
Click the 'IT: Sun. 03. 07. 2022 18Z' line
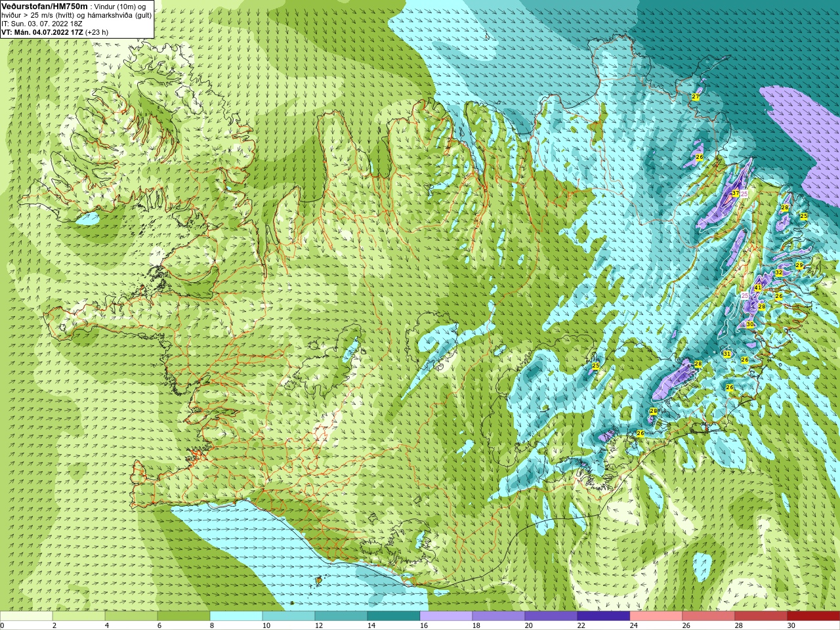[x=42, y=24]
